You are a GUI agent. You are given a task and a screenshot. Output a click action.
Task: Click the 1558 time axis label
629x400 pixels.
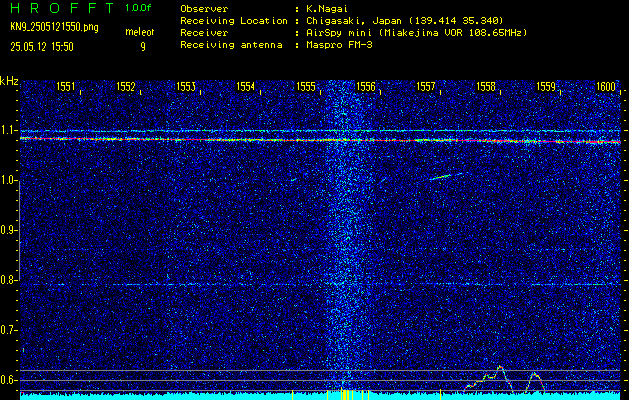pyautogui.click(x=486, y=87)
